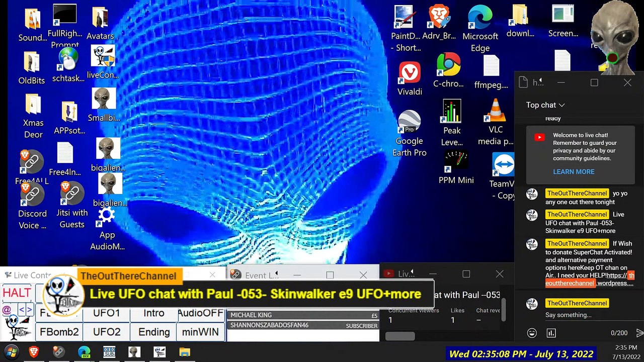Open the Screen... desktop shortcut
The image size is (644, 362).
(x=563, y=22)
